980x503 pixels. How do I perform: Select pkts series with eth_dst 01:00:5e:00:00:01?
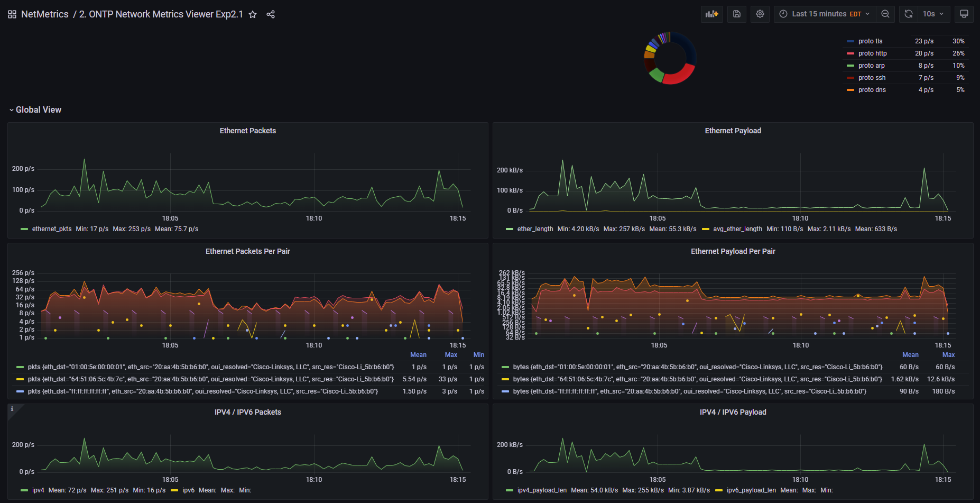(211, 367)
